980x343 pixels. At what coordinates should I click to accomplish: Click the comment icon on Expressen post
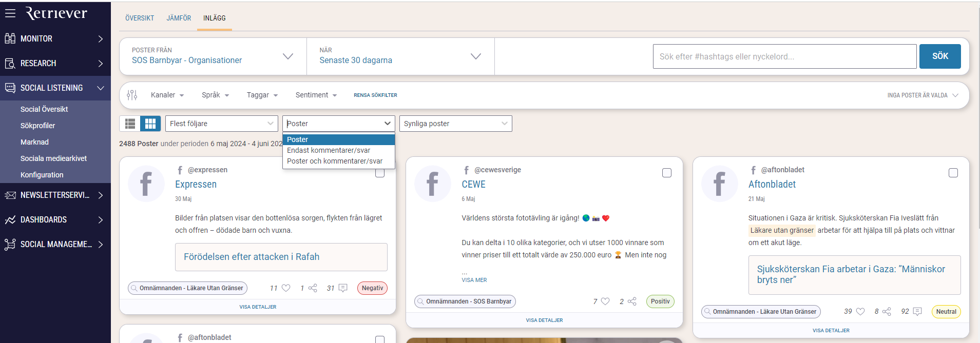pyautogui.click(x=343, y=288)
